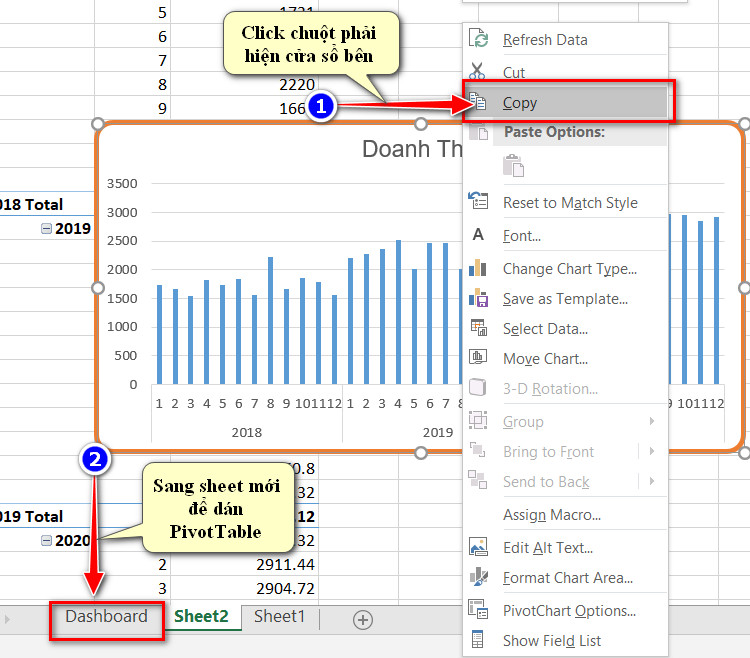Click the Move Chart icon
Screen dimensions: 750x658
pos(478,357)
